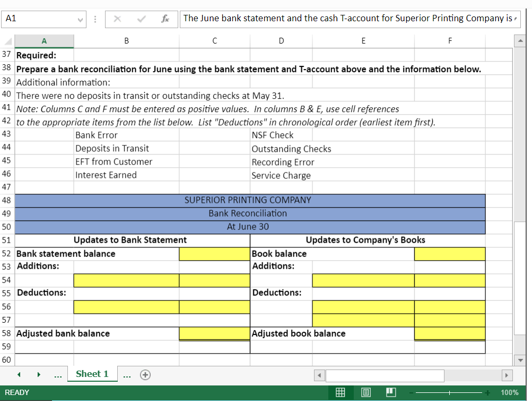Open the Name Box dropdown arrow

81,20
